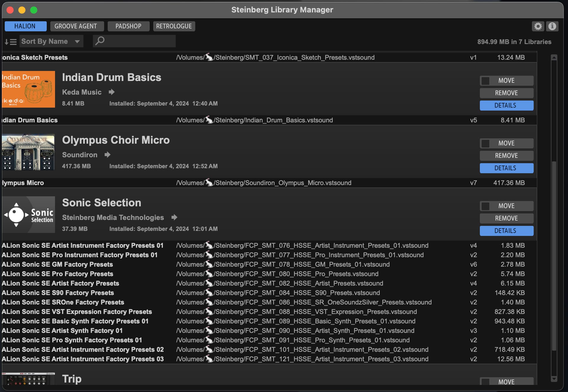Select HALion Sonic SE Pro Synth Factory Presets 01
This screenshot has width=568, height=392.
click(269, 340)
